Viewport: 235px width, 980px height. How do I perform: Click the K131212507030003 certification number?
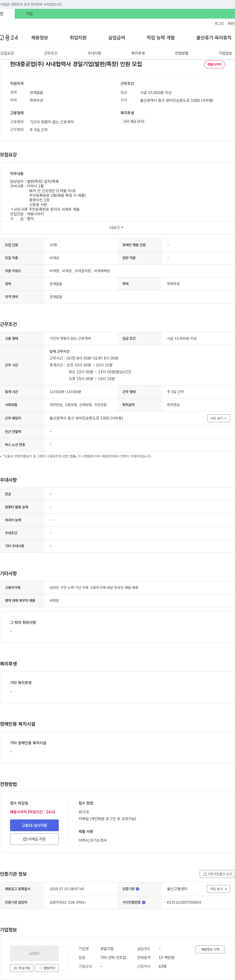pyautogui.click(x=184, y=902)
